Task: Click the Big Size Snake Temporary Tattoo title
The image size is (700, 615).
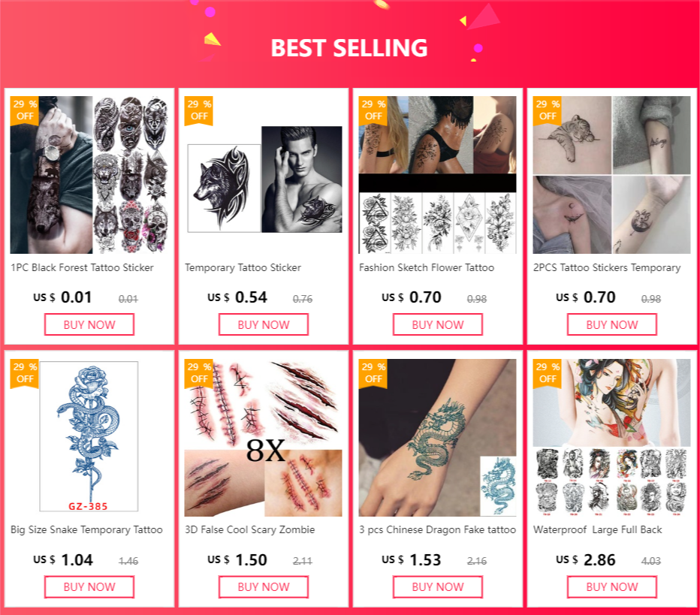Action: click(x=86, y=529)
